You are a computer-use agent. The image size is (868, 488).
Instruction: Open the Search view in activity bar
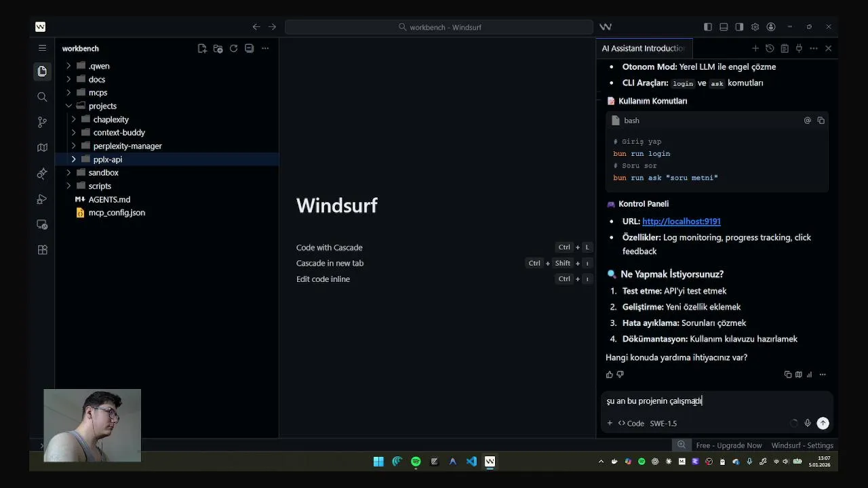click(x=42, y=97)
